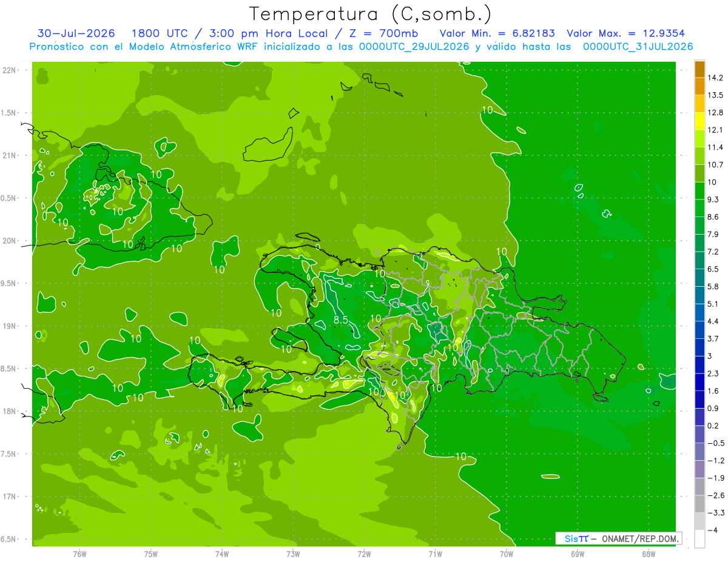Click the '10.7' colorbar value
The height and width of the screenshot is (562, 728).
715,165
